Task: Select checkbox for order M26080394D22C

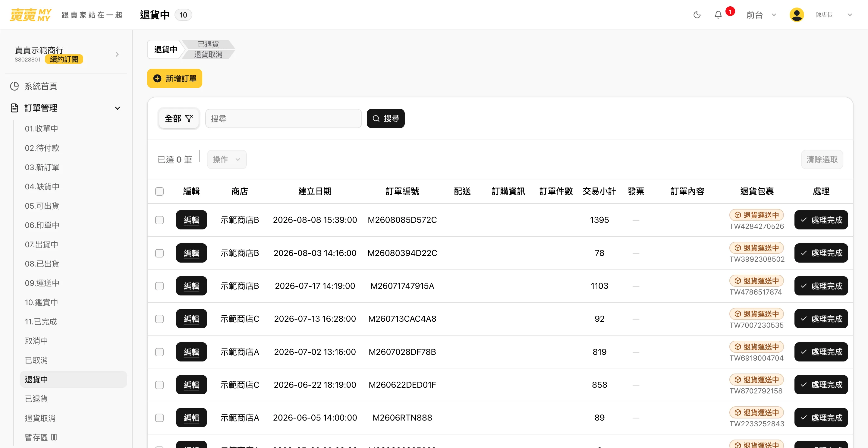Action: click(x=159, y=253)
